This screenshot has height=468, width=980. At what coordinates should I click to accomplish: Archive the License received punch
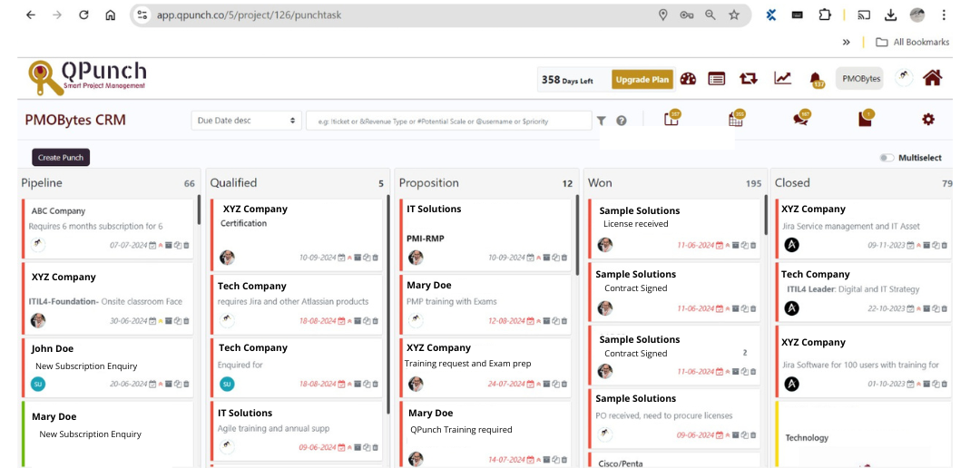pos(736,246)
